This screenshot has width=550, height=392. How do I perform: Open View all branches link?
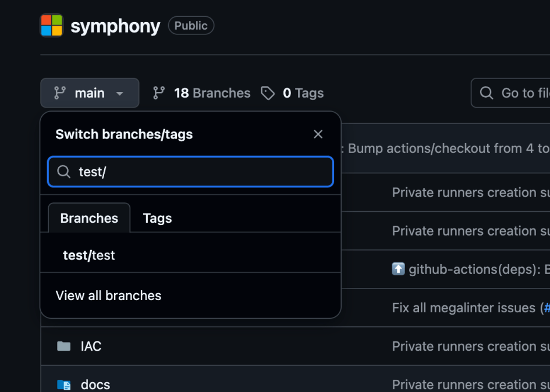click(x=108, y=295)
